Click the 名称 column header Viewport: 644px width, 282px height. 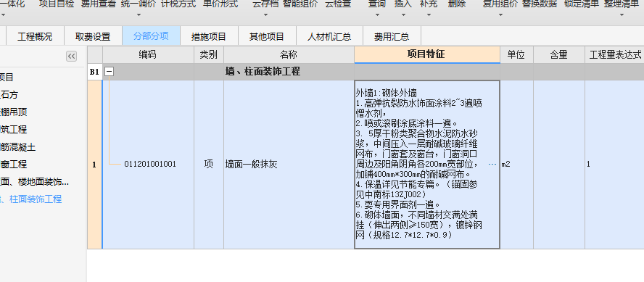coord(289,54)
